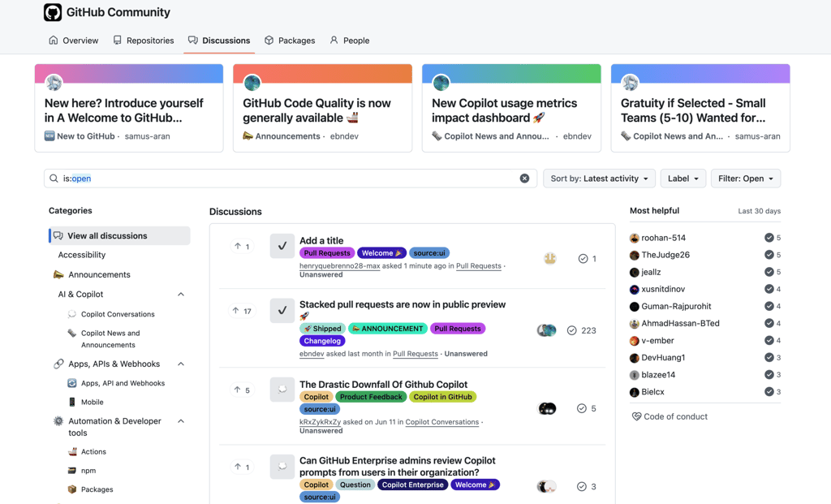Upvote 'Stacked pull requests' discussion
The image size is (831, 504).
[x=242, y=311]
